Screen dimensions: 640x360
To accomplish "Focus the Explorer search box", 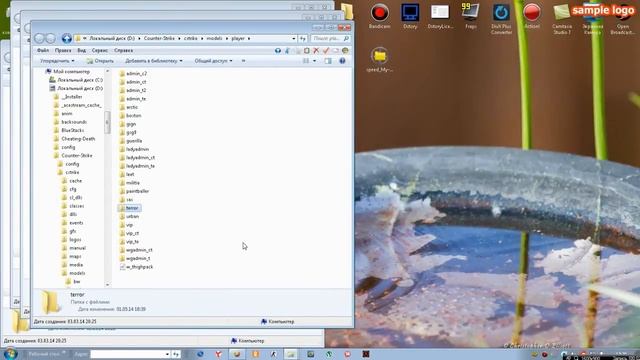I will [330, 38].
